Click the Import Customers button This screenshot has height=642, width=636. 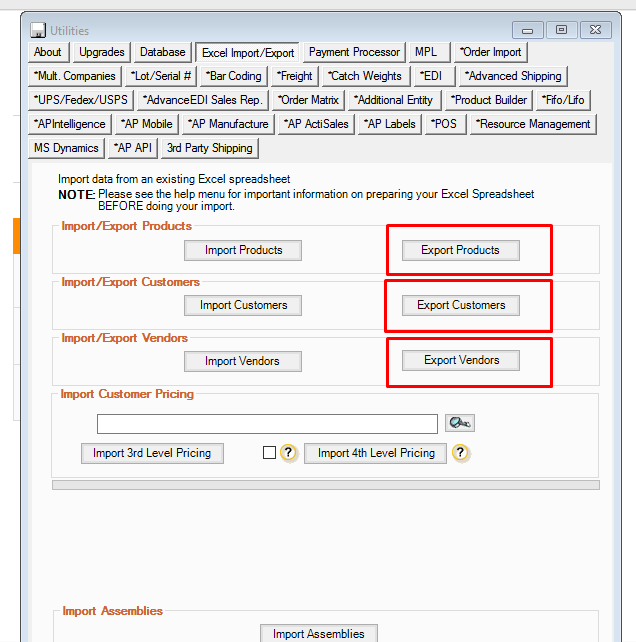point(243,305)
